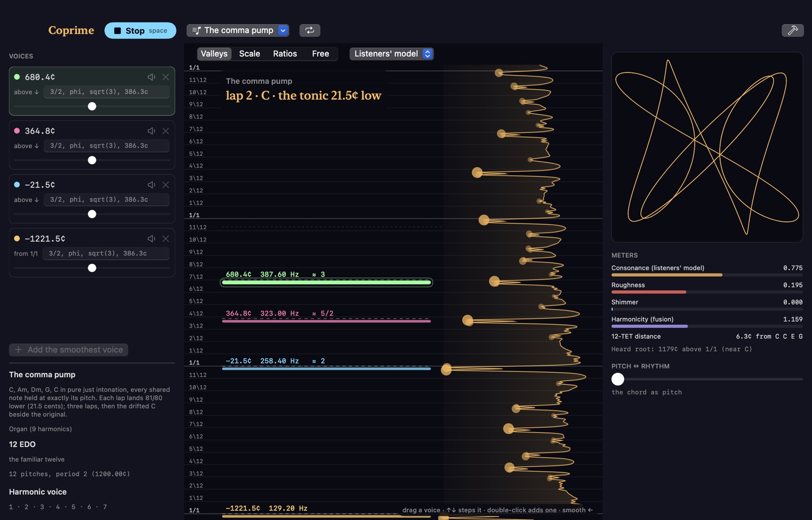
Task: Click the Pitch ↔ Rhythm slider handle
Action: click(618, 379)
